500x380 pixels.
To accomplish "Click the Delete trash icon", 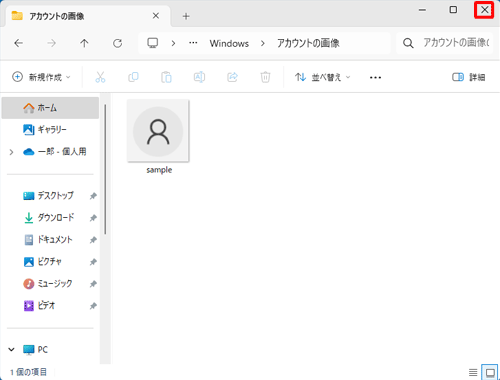I will [265, 77].
